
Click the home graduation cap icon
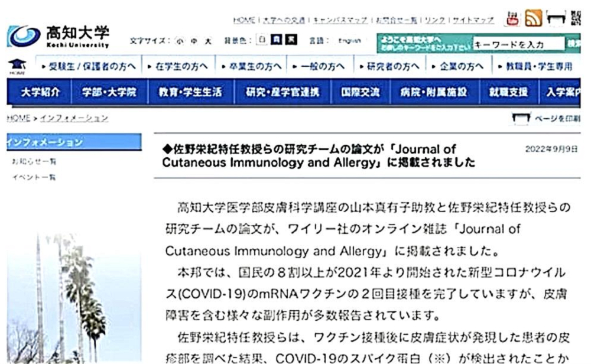click(x=13, y=67)
